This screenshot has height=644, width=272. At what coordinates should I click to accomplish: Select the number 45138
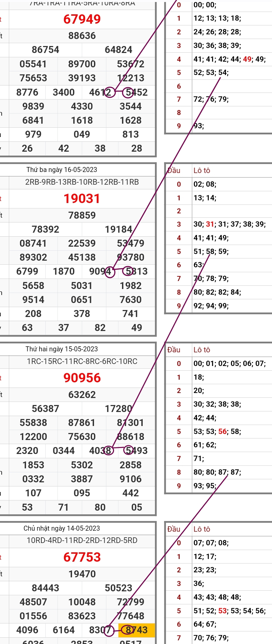click(x=82, y=257)
